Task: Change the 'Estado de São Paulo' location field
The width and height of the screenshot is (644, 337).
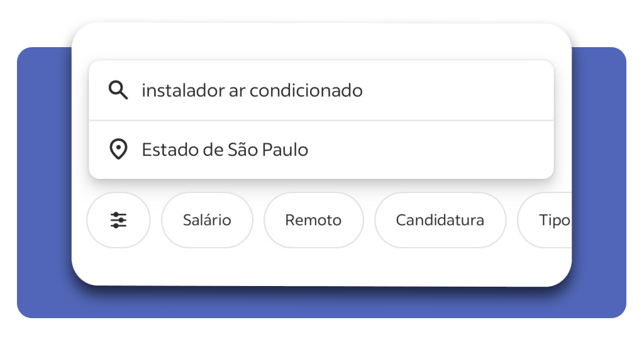Action: click(x=225, y=150)
